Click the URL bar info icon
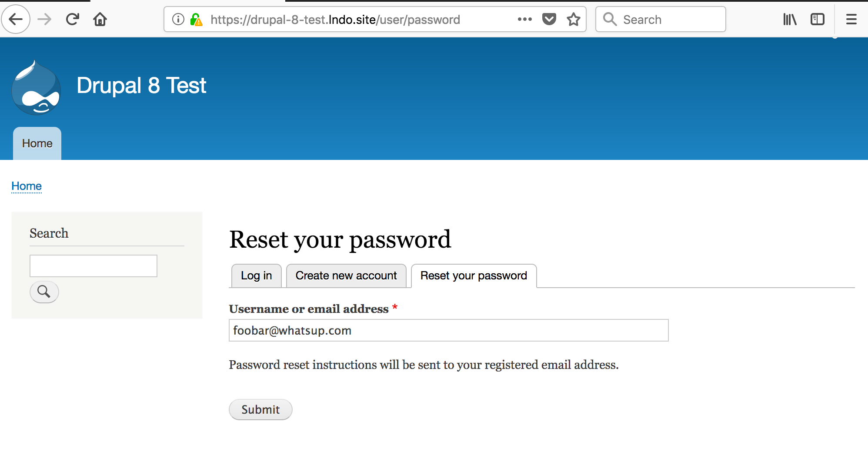 pyautogui.click(x=177, y=19)
